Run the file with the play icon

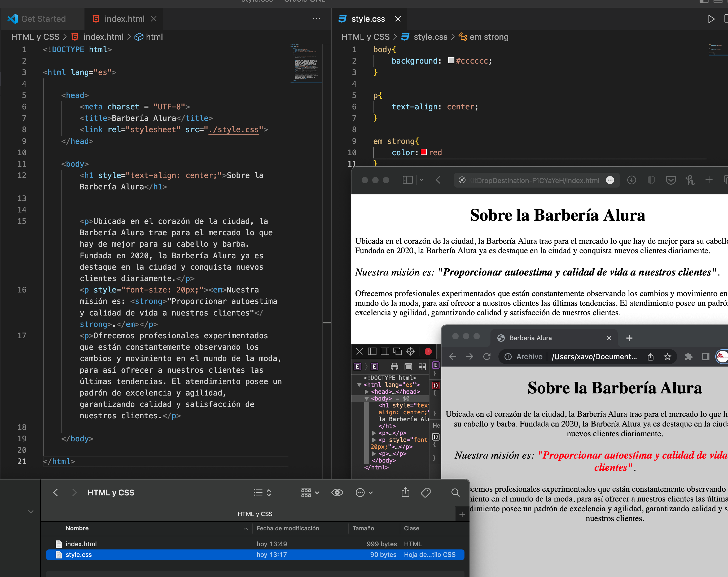coord(711,19)
